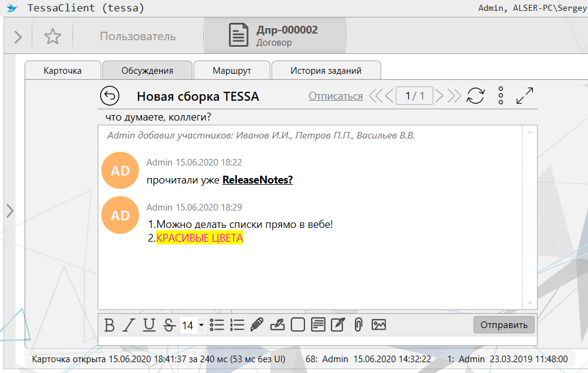Image resolution: width=588 pixels, height=373 pixels.
Task: Choose highlight color with the marker icon
Action: [x=278, y=325]
